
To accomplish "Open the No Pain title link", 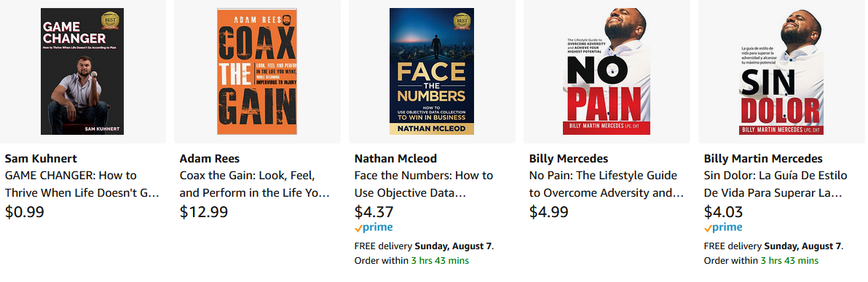I will (x=607, y=184).
